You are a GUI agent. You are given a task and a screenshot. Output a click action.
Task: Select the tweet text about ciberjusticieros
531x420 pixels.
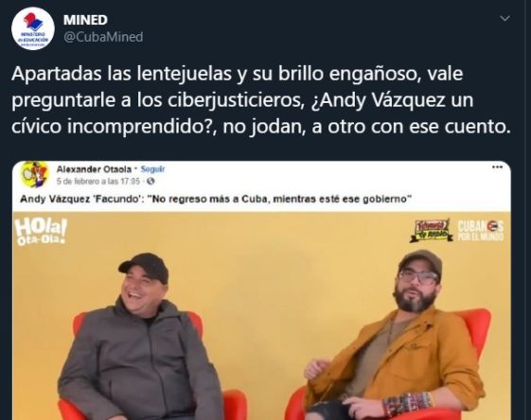coord(260,100)
